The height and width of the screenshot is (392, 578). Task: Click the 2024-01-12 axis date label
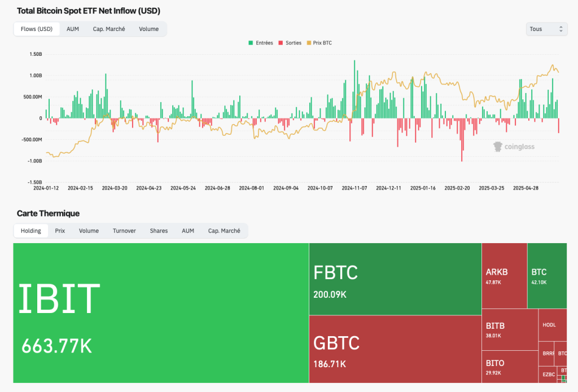pos(46,188)
